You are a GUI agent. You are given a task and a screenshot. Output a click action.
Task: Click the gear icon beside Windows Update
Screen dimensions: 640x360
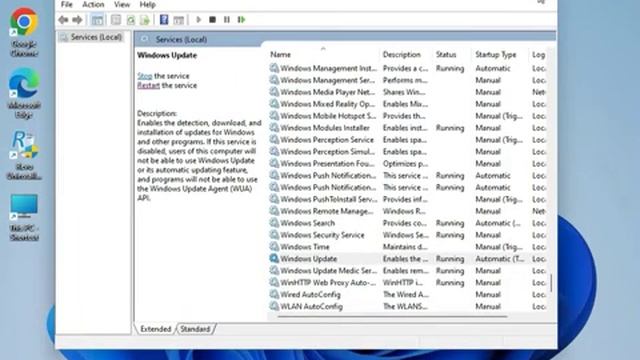(x=274, y=258)
